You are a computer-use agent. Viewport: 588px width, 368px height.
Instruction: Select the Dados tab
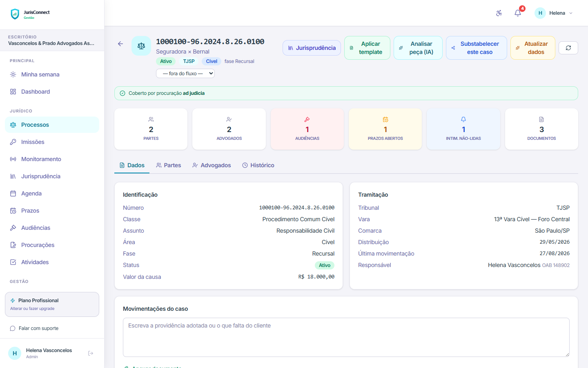tap(132, 165)
